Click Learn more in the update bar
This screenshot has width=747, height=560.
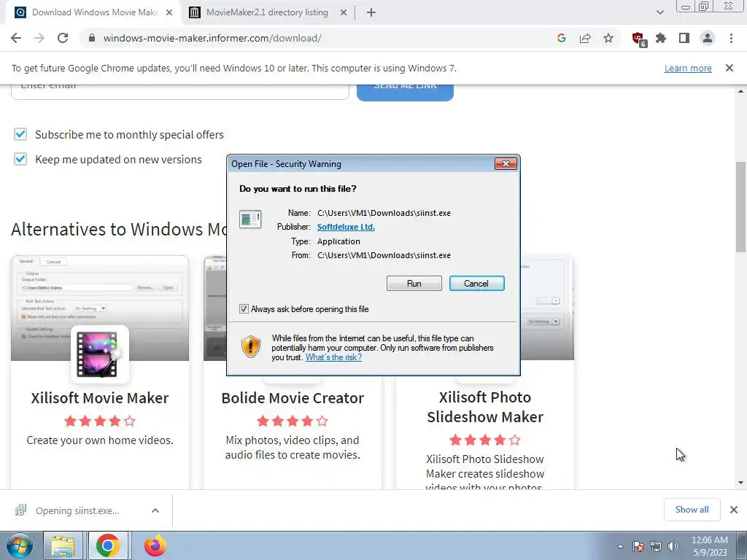pos(688,68)
